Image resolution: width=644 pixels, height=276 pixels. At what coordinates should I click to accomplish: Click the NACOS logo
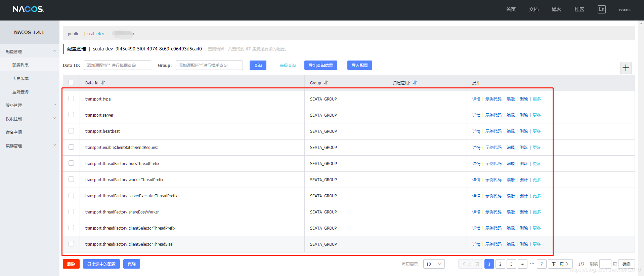[28, 9]
